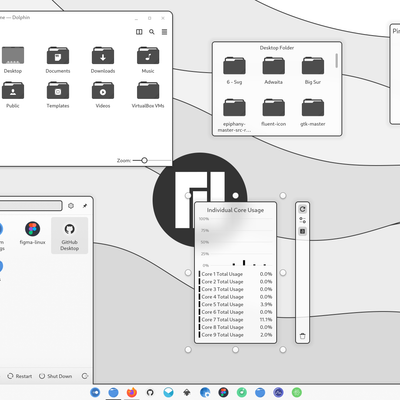
Task: Open Figma from the taskbar
Action: pos(223,392)
